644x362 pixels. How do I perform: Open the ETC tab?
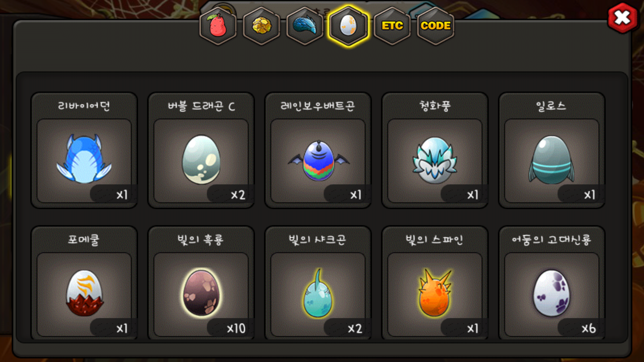(x=392, y=26)
